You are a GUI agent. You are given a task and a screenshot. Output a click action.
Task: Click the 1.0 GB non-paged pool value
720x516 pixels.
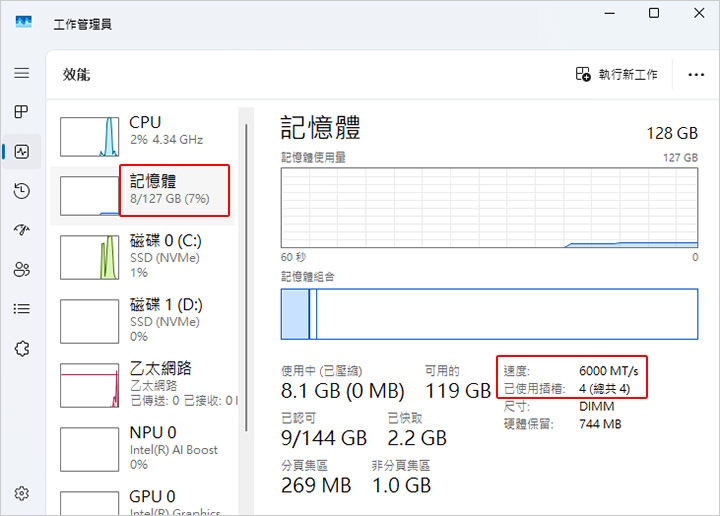401,485
